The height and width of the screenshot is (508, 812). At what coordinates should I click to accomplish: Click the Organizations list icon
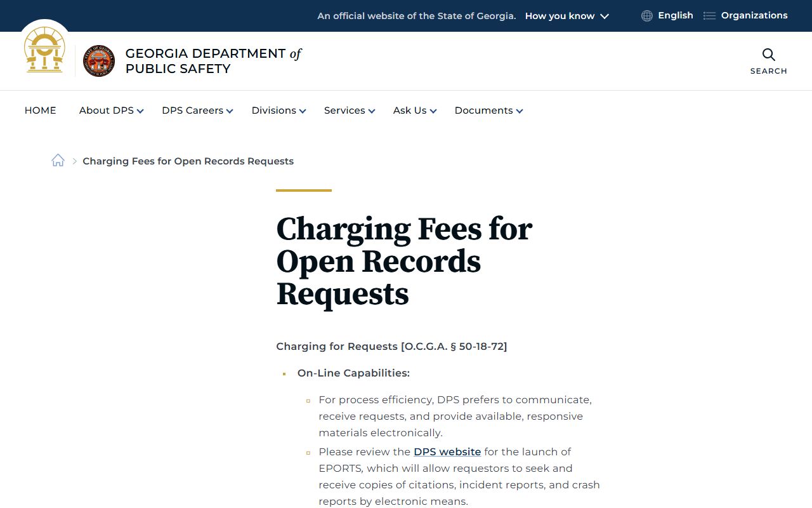[x=709, y=16]
